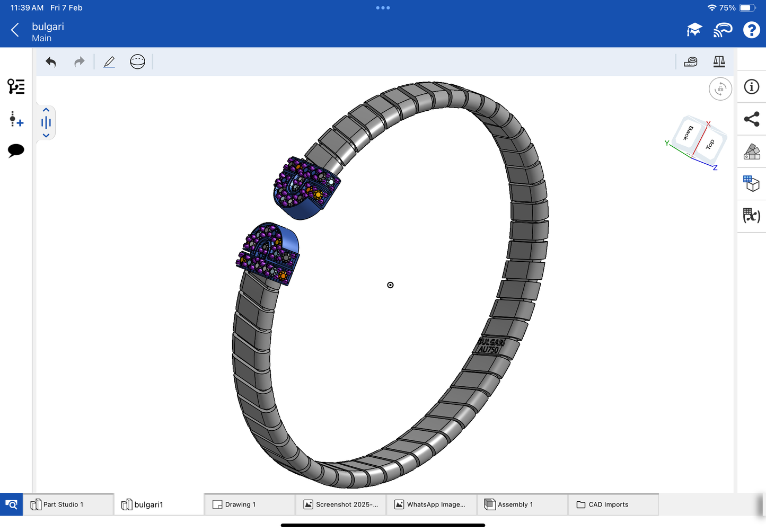Open the measure tape tool

[691, 62]
